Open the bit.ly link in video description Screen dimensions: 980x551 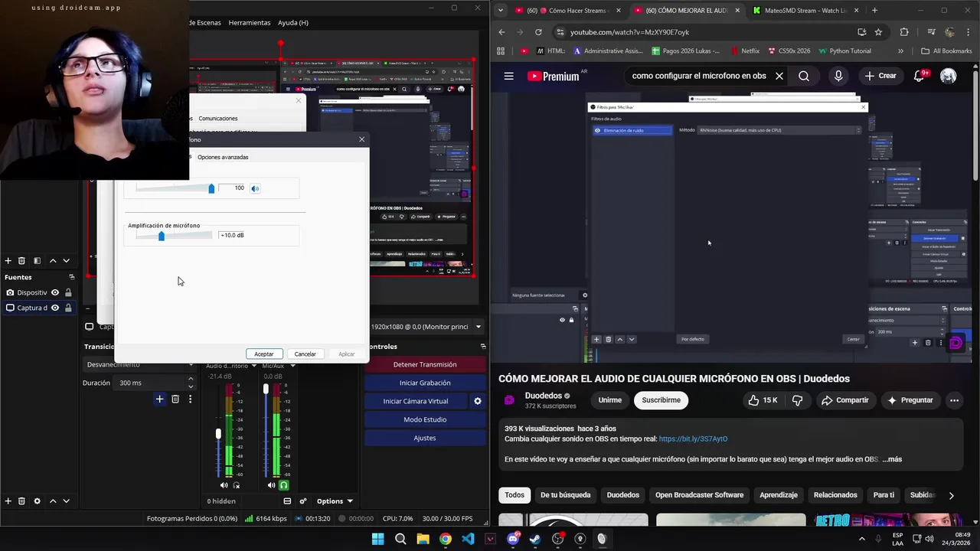coord(693,439)
